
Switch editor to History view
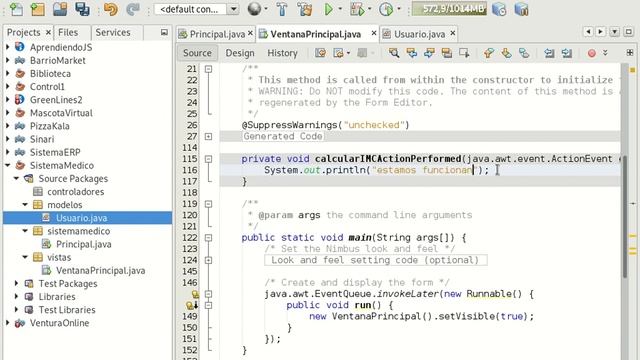282,53
